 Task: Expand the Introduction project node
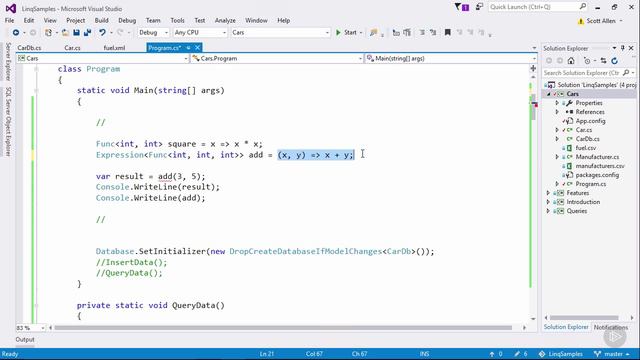[548, 202]
